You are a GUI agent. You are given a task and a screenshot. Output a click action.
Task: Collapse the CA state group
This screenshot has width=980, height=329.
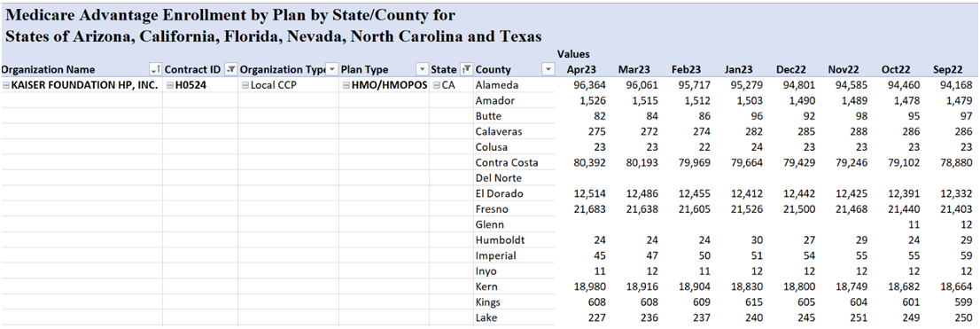(x=436, y=85)
